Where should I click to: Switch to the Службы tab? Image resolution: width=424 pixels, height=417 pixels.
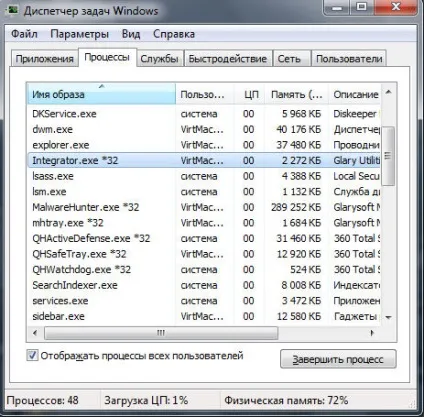[x=159, y=59]
